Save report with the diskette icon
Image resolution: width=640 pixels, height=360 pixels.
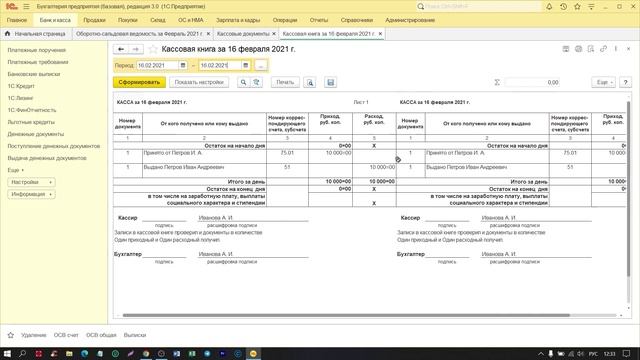(x=331, y=82)
